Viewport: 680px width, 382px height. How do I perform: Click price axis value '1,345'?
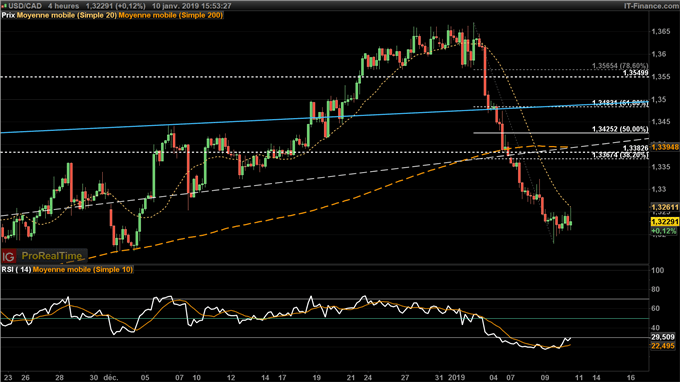tap(660, 121)
